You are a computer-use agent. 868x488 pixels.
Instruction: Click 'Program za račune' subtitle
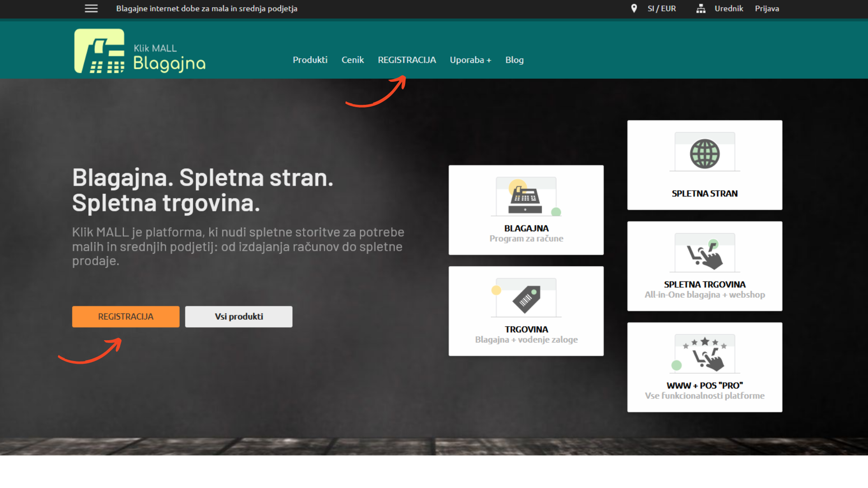[526, 238]
